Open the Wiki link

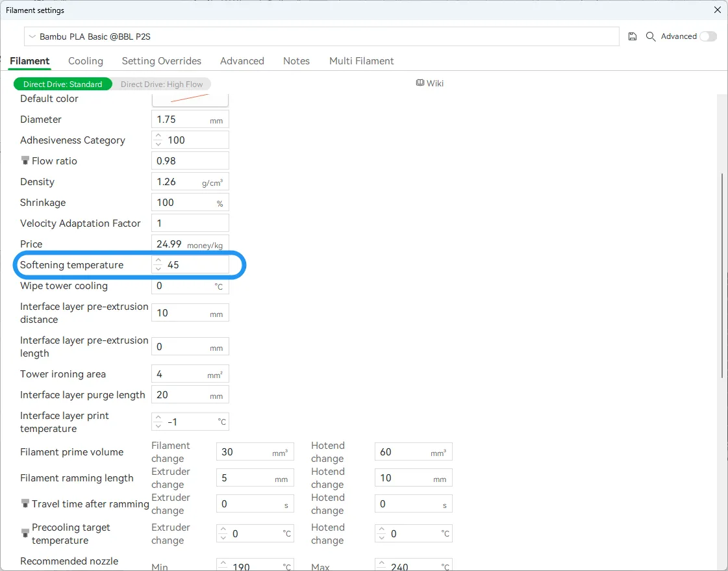coord(430,83)
